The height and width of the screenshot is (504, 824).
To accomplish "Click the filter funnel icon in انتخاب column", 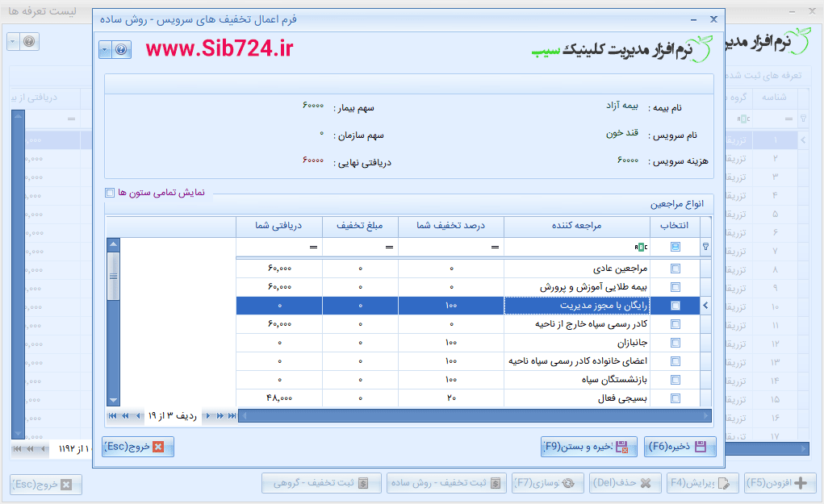I will tap(704, 247).
